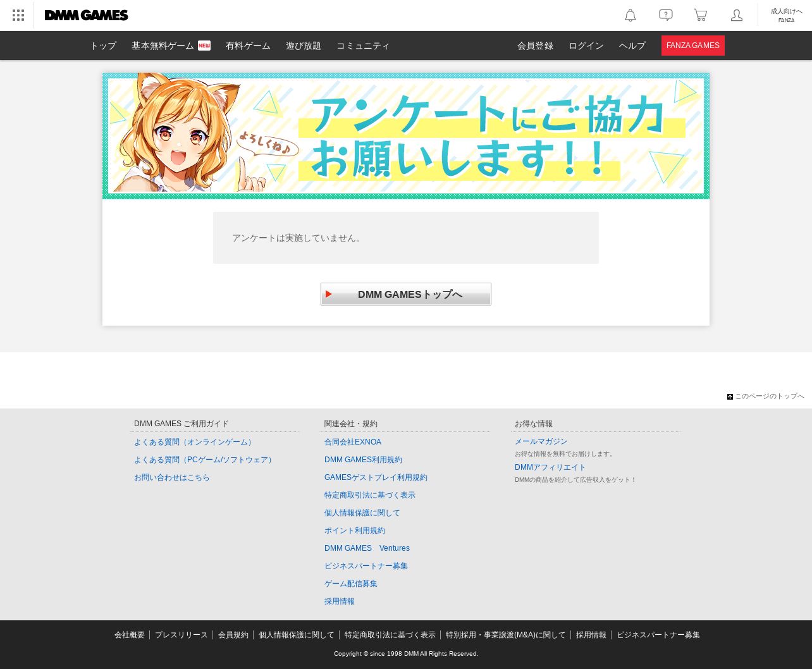The height and width of the screenshot is (669, 812).
Task: Open 個人情報保護に関して link in footer column
Action: tap(362, 513)
